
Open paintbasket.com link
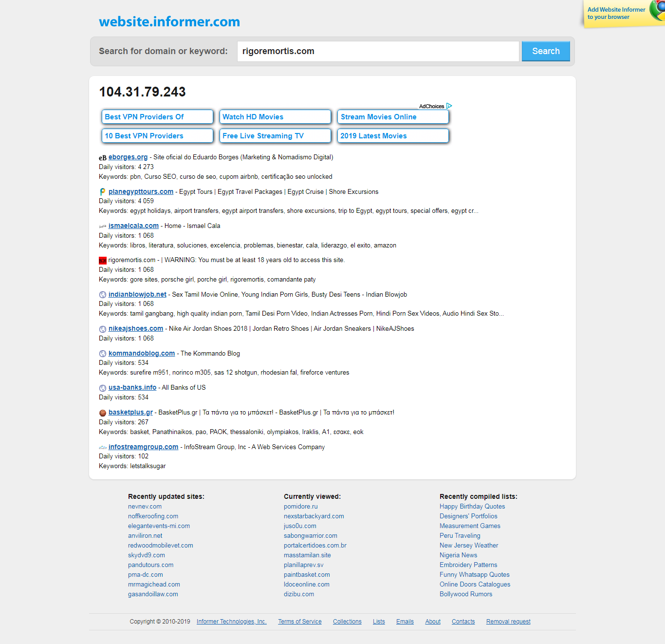tap(307, 575)
